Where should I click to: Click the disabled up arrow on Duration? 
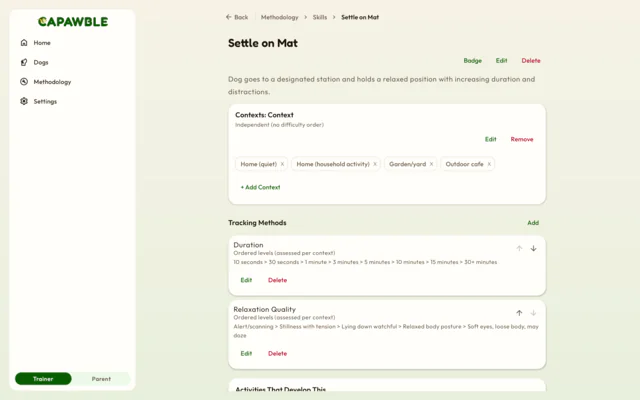click(x=519, y=248)
